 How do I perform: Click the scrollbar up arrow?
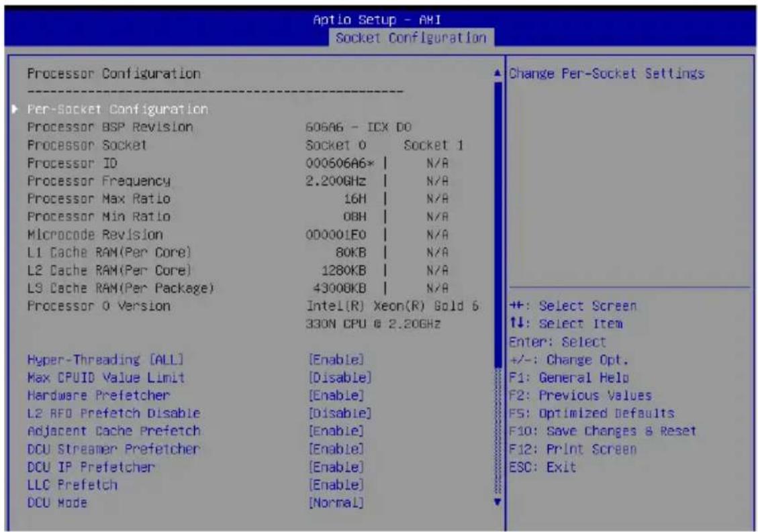coord(498,73)
